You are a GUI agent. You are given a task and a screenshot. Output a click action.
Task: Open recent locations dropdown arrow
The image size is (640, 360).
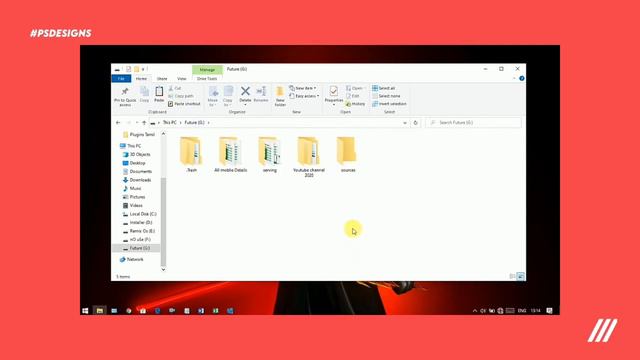pyautogui.click(x=137, y=122)
